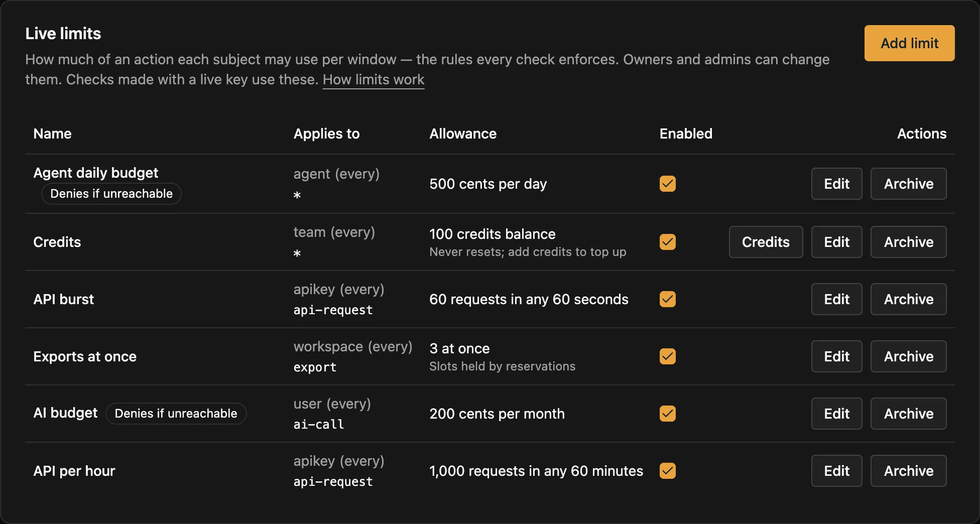
Task: Click the Allowance column header
Action: point(463,134)
